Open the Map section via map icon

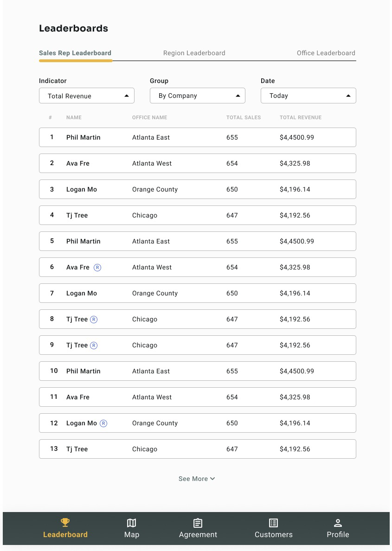(x=131, y=522)
